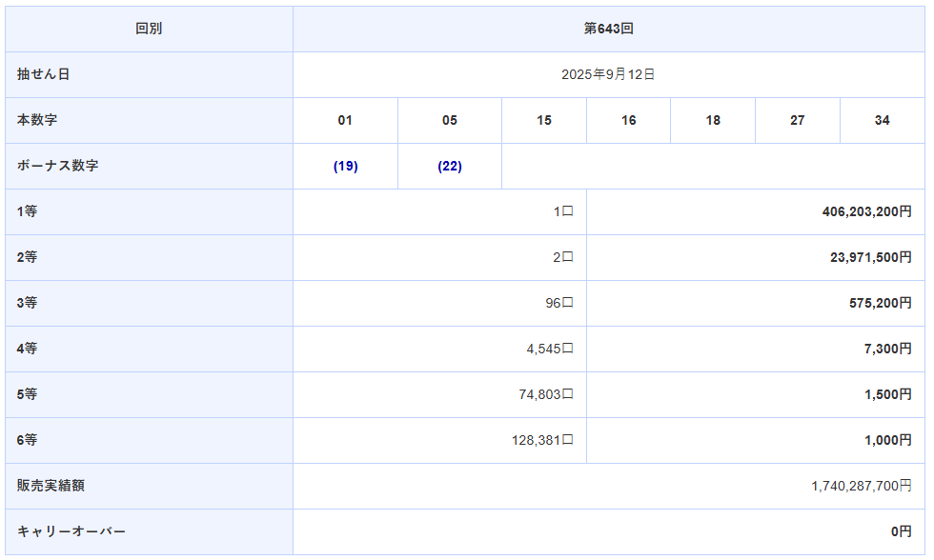Select the キャリーオーバー row label

(x=71, y=531)
